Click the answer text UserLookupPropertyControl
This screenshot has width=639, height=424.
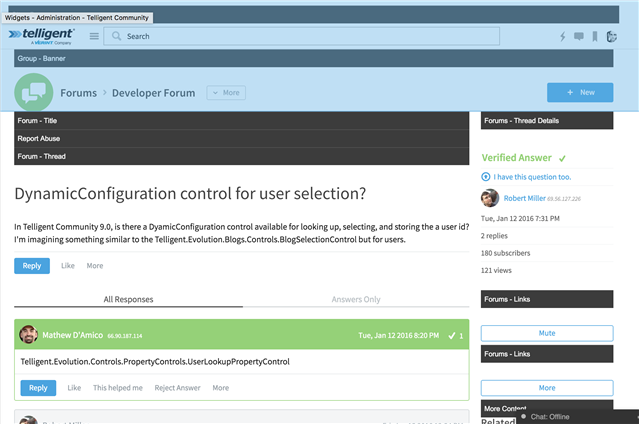[155, 362]
